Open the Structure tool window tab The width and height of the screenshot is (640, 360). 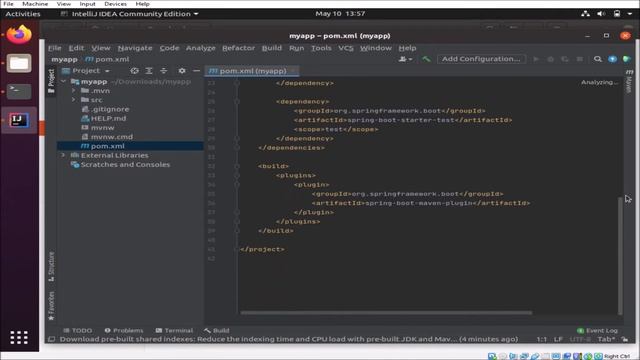click(51, 266)
